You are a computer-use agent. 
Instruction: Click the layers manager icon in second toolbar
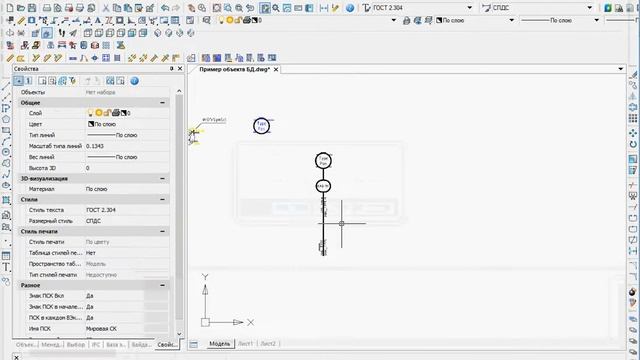pos(207,20)
